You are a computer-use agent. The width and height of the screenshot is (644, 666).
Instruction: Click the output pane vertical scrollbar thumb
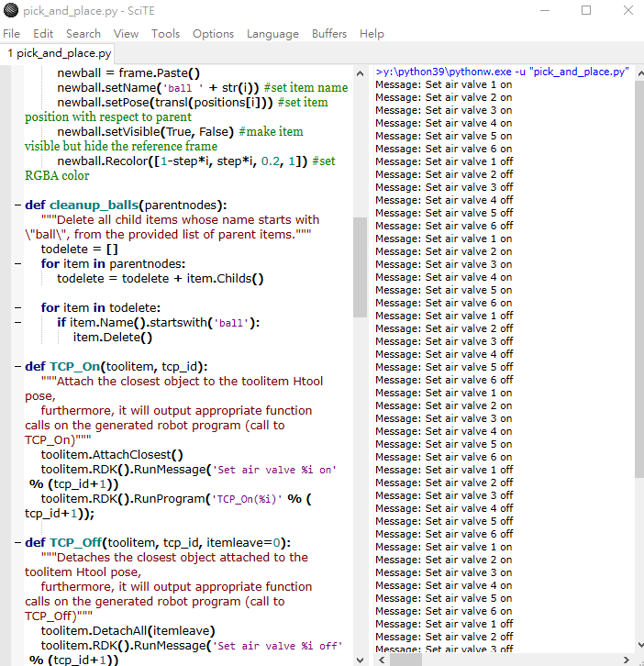(x=639, y=279)
